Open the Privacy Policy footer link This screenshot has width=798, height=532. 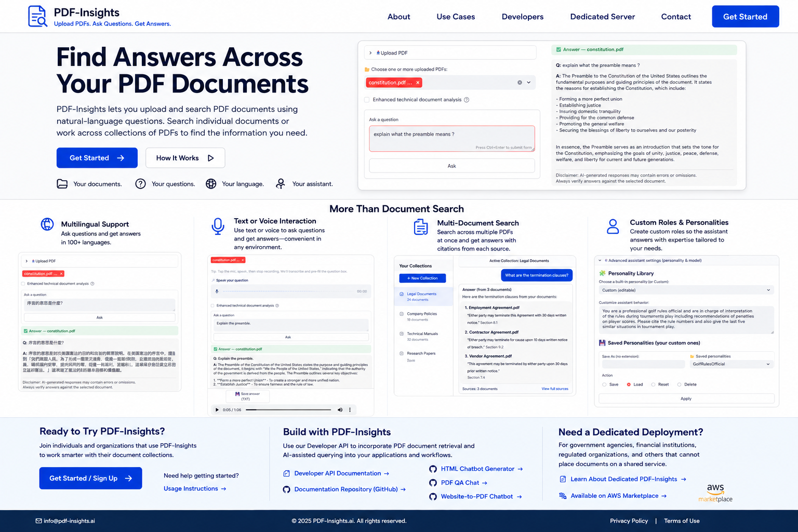point(629,521)
